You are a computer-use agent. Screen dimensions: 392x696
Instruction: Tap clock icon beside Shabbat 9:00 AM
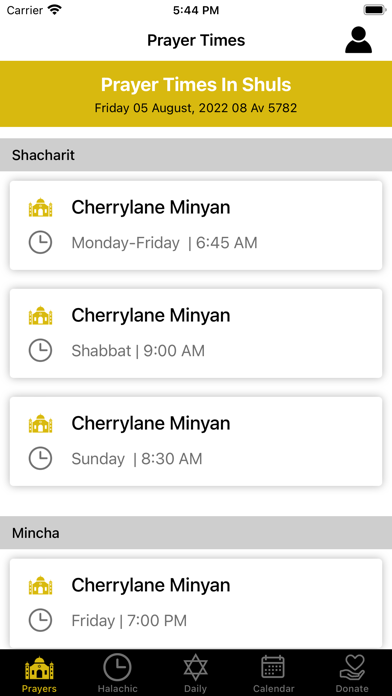(x=40, y=351)
